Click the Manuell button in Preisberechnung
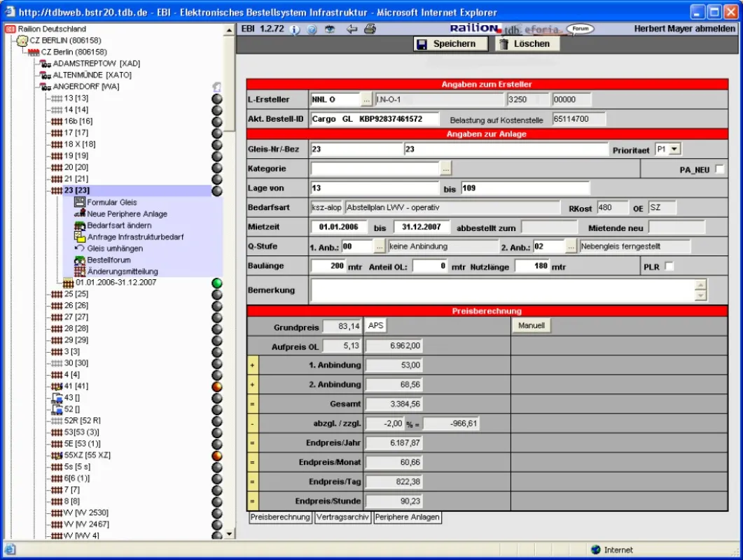743x560 pixels. [532, 326]
